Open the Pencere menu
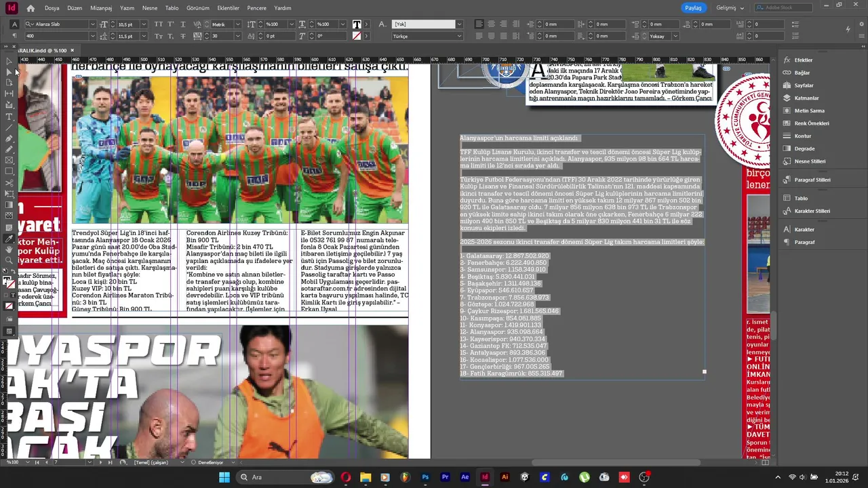The width and height of the screenshot is (868, 488). [x=257, y=8]
